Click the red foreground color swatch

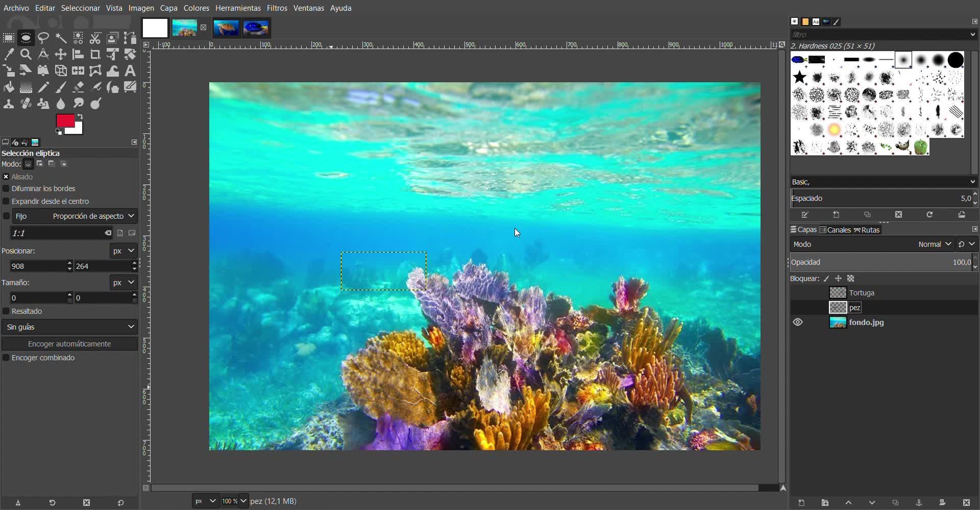click(x=64, y=121)
